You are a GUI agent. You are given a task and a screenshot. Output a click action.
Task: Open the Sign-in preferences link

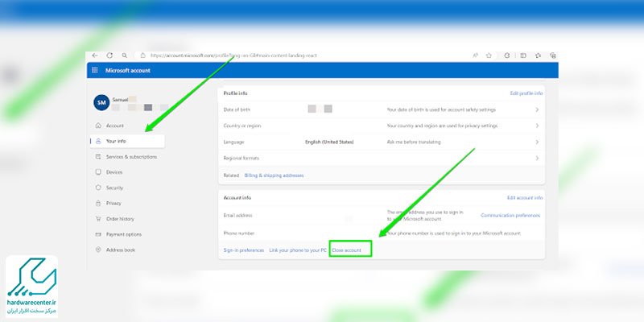tap(244, 250)
